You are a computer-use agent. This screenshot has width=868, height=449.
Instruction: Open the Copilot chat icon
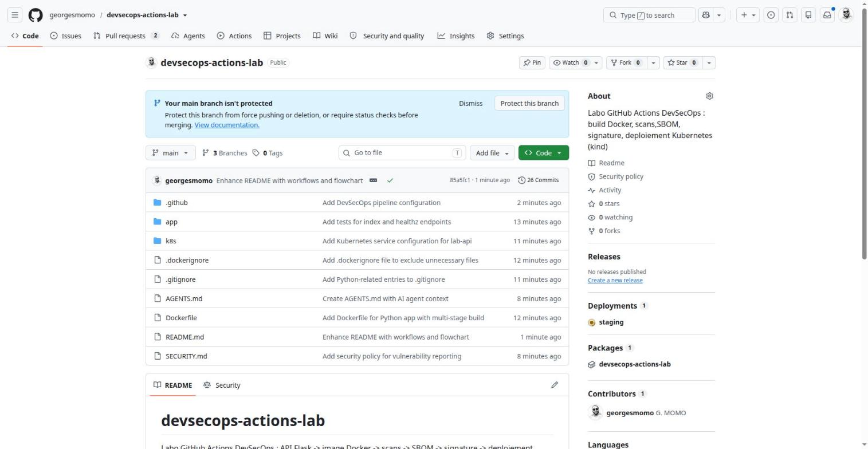pyautogui.click(x=705, y=15)
